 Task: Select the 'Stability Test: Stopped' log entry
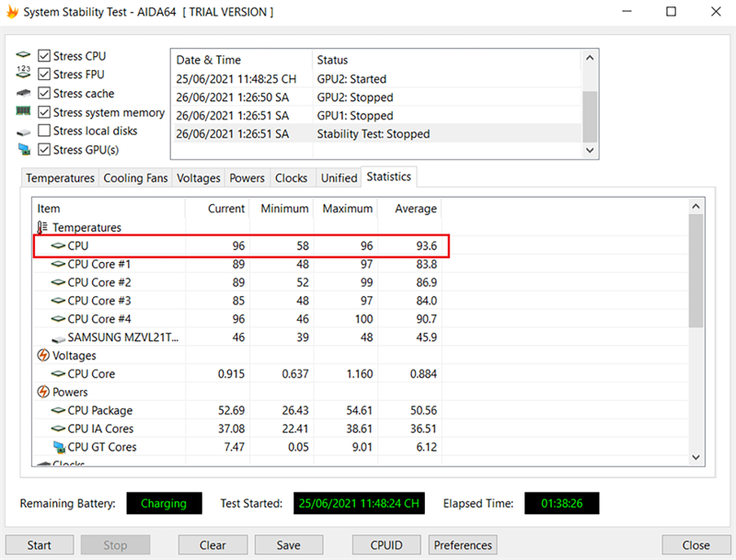(377, 133)
